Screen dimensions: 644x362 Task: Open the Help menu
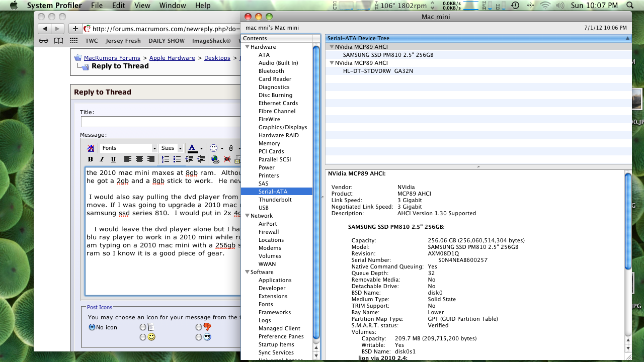(x=203, y=6)
